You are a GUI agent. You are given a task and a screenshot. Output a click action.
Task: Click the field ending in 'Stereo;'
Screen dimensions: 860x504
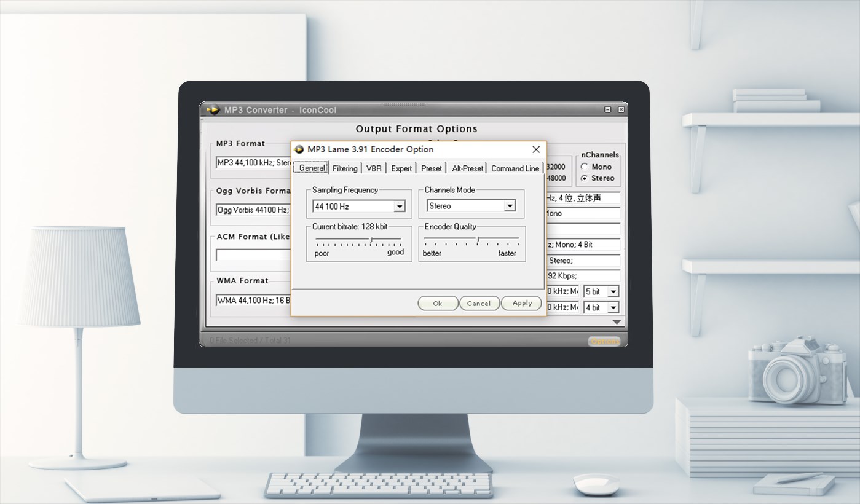click(x=583, y=261)
